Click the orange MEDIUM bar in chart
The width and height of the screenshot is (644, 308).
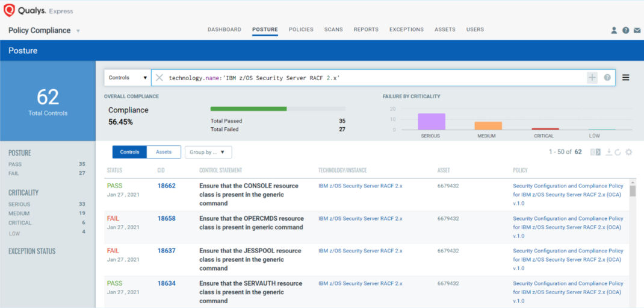point(488,126)
